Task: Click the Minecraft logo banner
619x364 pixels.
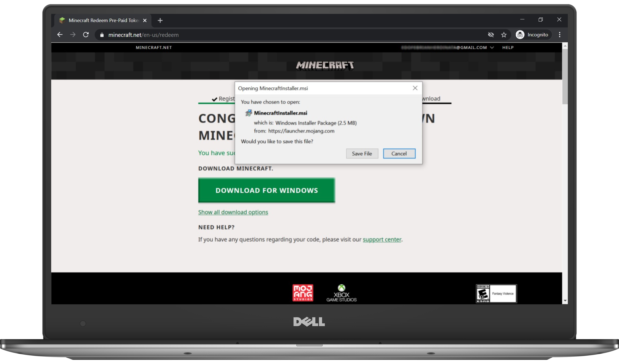Action: tap(325, 65)
